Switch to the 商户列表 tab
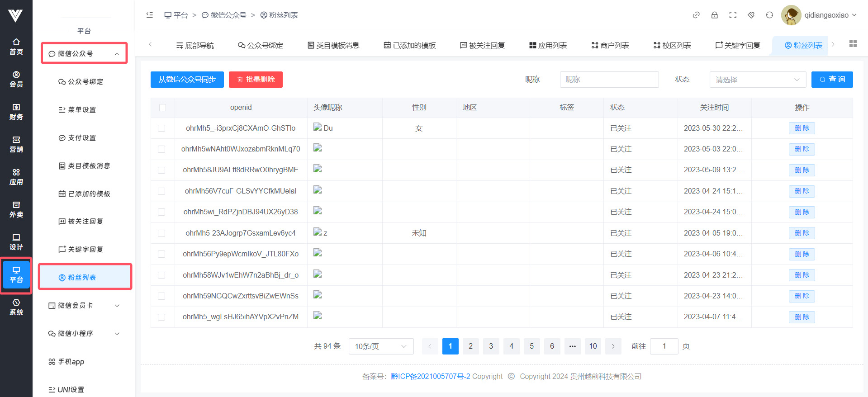The height and width of the screenshot is (397, 868). (x=610, y=45)
